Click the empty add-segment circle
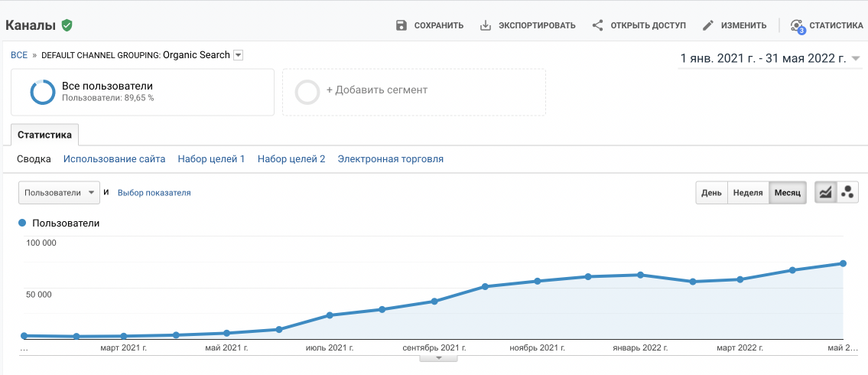Screen dimensions: 868x375 coord(307,92)
